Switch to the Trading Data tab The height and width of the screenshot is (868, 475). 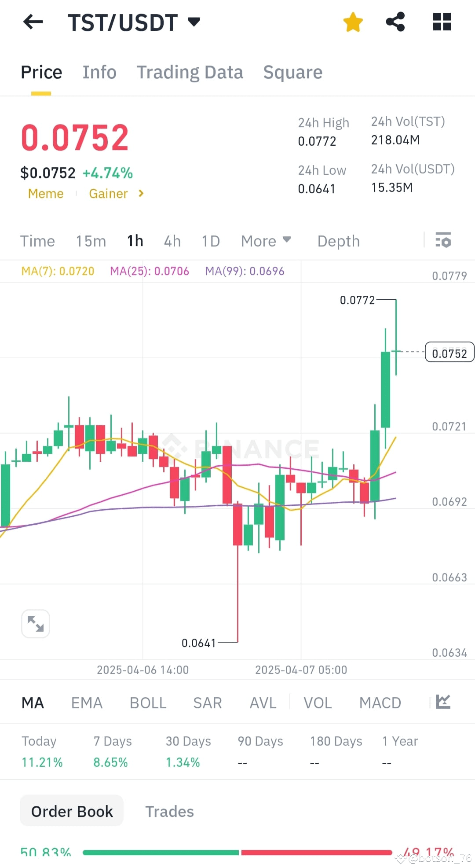click(x=190, y=72)
